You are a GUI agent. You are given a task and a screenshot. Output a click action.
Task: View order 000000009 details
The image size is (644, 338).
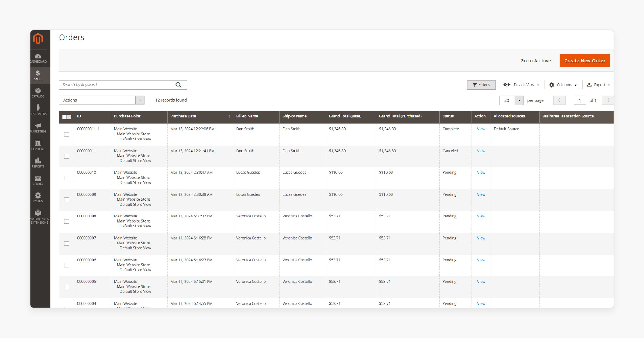[481, 194]
